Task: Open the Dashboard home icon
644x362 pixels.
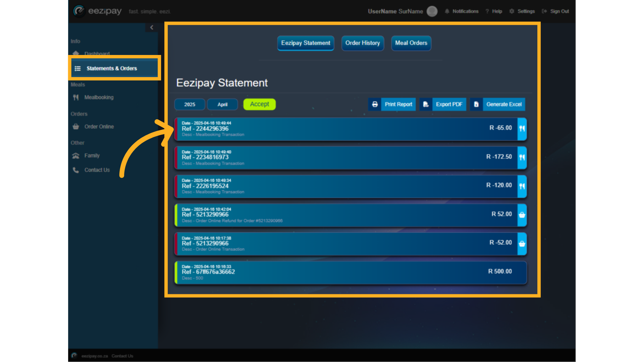Action: tap(76, 53)
